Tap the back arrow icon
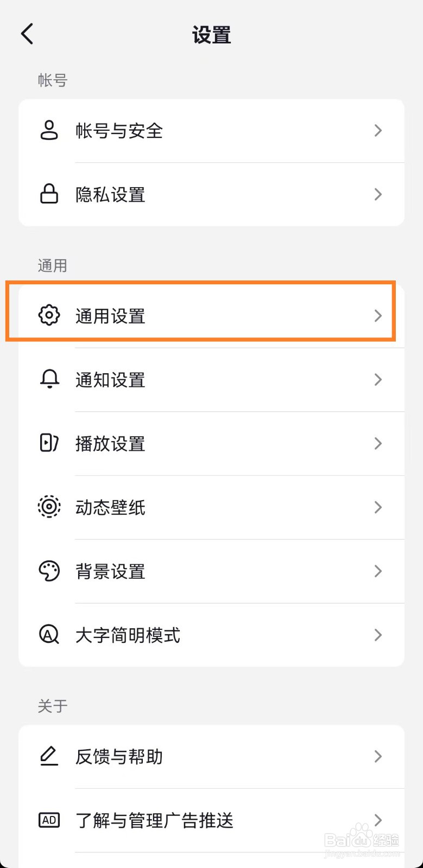The height and width of the screenshot is (868, 423). click(27, 34)
